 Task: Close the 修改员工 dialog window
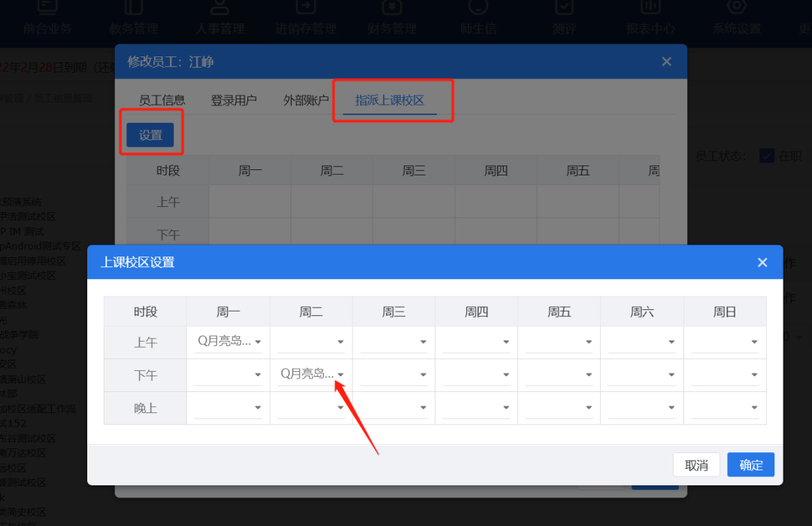click(666, 62)
